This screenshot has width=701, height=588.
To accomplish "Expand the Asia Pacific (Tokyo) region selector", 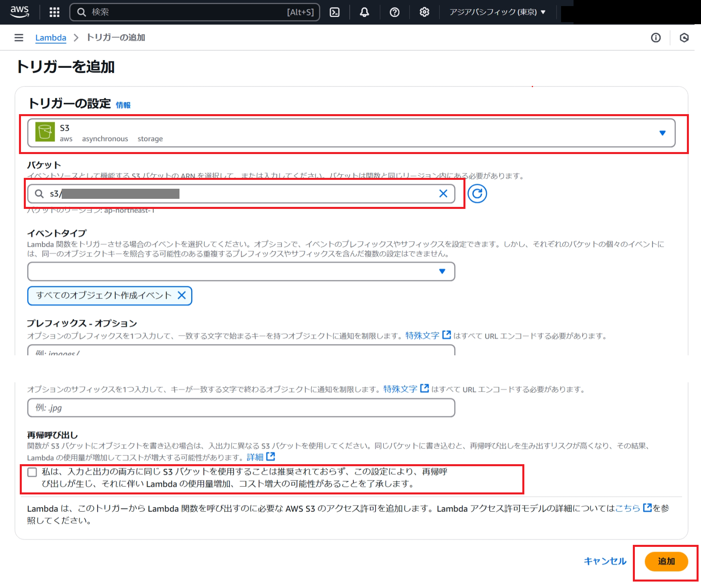I will tap(498, 12).
